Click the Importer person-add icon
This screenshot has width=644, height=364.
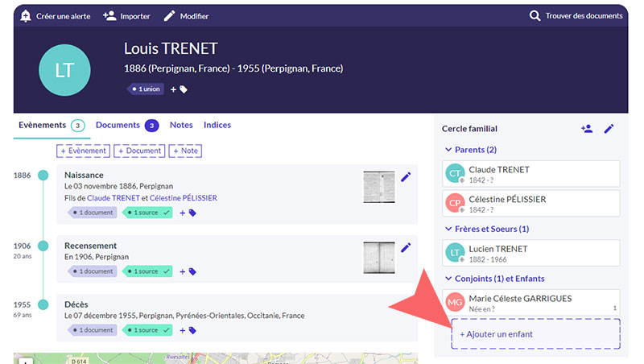(109, 16)
